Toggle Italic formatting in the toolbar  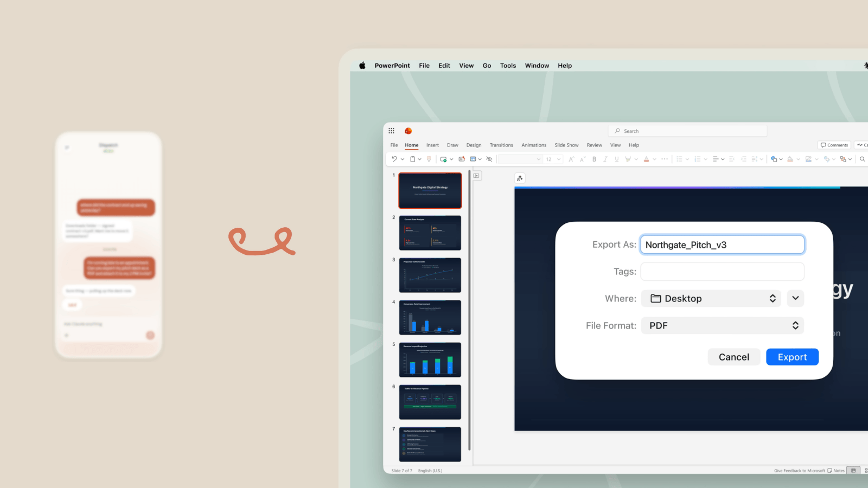pyautogui.click(x=605, y=159)
